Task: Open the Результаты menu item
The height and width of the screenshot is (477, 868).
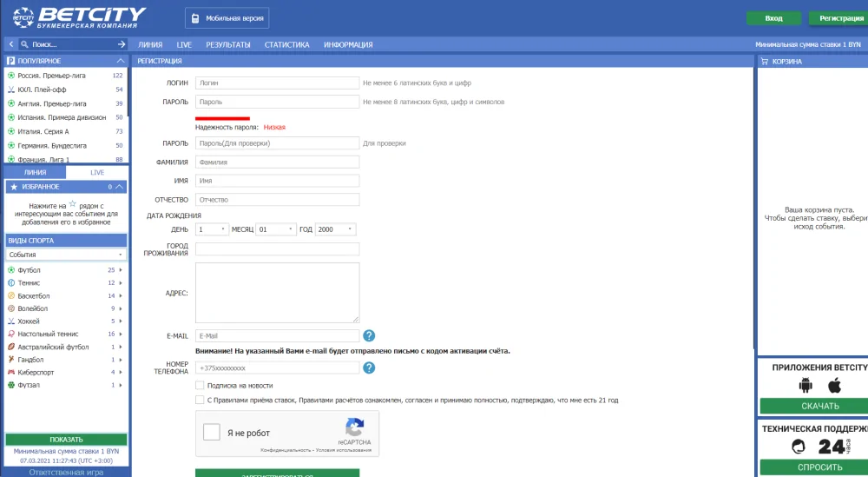Action: tap(228, 44)
